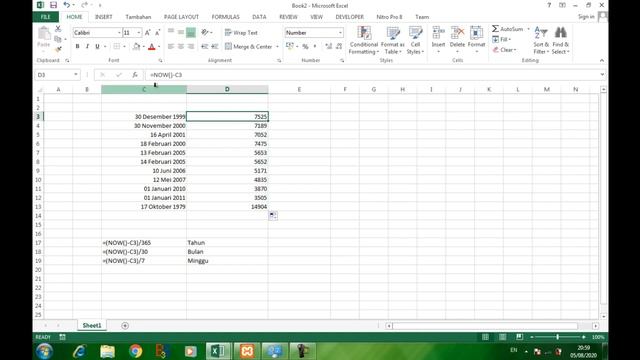The height and width of the screenshot is (360, 640).
Task: Click the Fill Color bucket swatch
Action: pyautogui.click(x=136, y=47)
